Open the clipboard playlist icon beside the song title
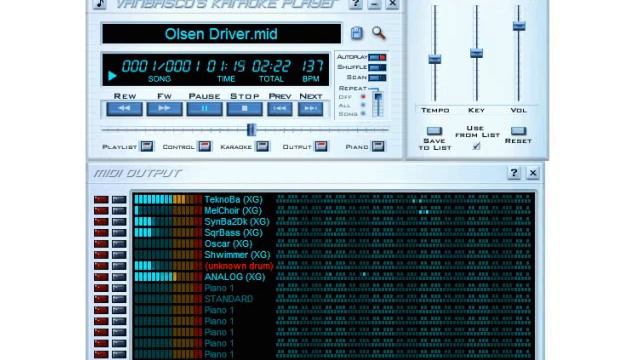 pos(357,33)
